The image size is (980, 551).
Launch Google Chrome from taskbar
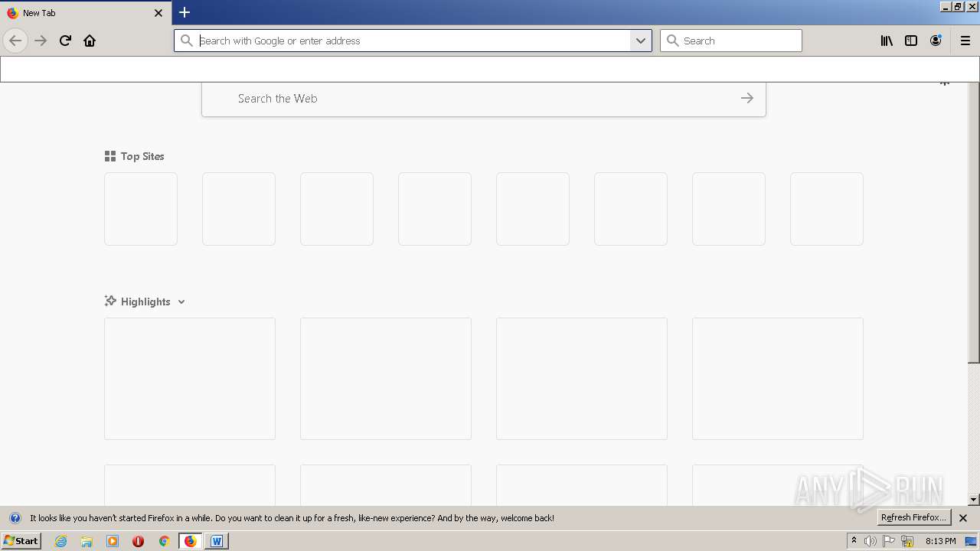164,541
